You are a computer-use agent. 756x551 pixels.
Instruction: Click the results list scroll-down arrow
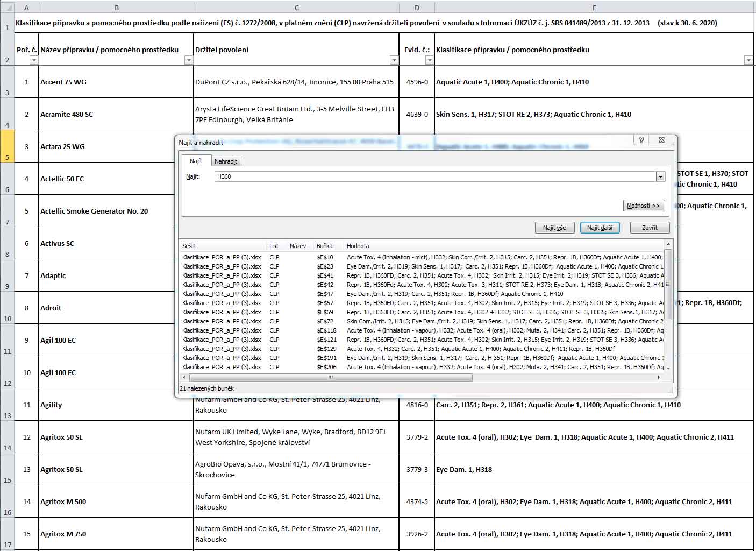pos(668,368)
